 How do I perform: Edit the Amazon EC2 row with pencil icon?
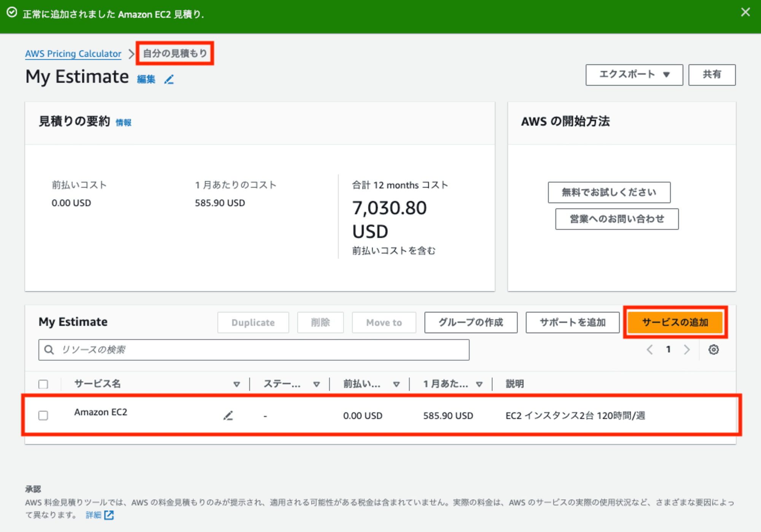228,416
